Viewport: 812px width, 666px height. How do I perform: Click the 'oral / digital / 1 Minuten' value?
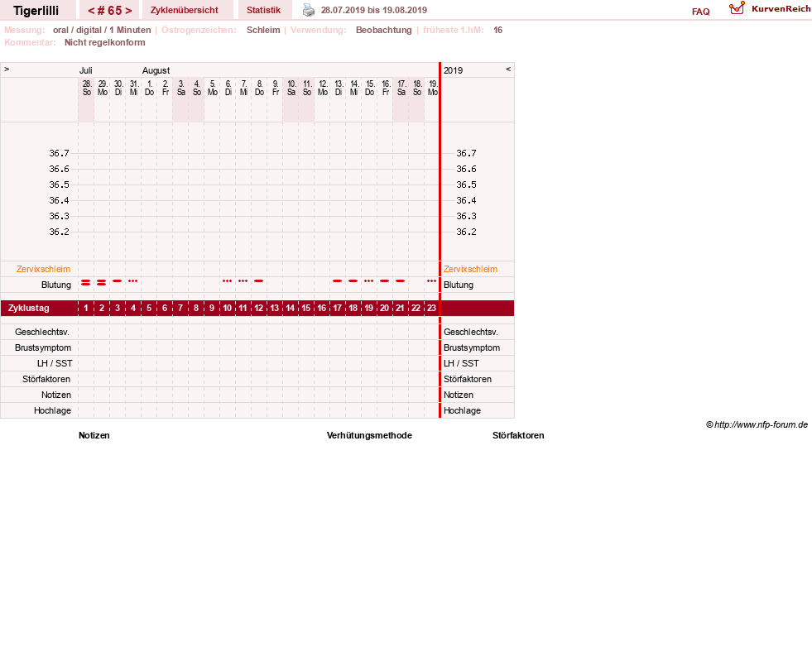(x=102, y=30)
